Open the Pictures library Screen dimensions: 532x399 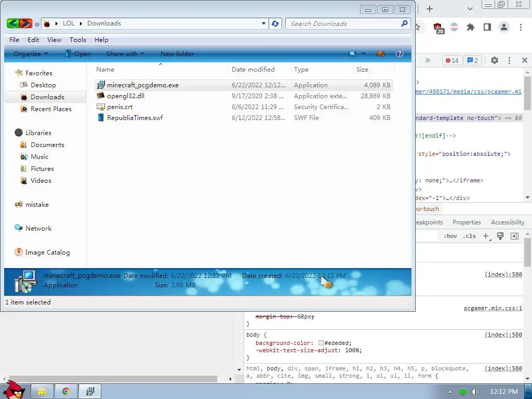(42, 169)
